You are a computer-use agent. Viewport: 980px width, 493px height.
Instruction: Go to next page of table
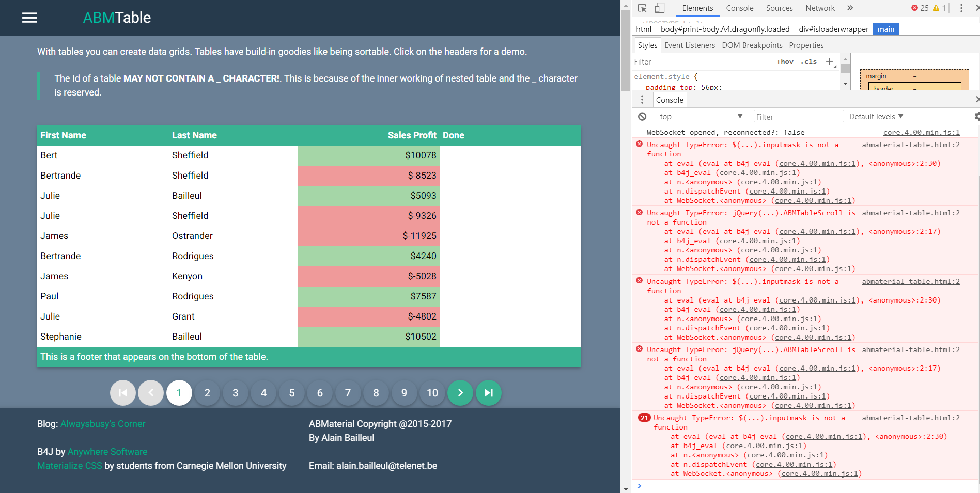coord(460,393)
